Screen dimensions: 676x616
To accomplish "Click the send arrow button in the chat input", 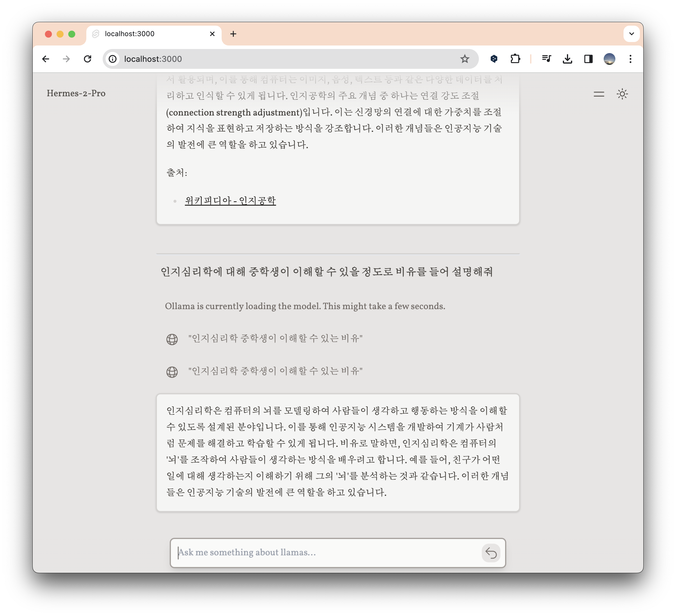I will [491, 553].
